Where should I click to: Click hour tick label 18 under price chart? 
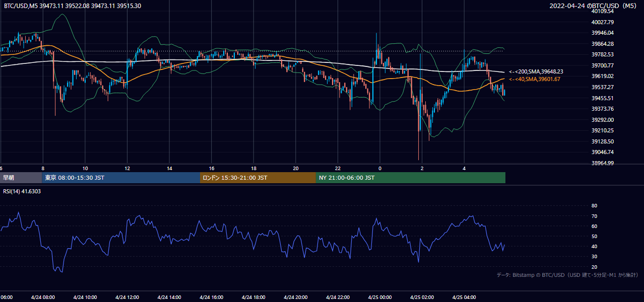[253, 168]
